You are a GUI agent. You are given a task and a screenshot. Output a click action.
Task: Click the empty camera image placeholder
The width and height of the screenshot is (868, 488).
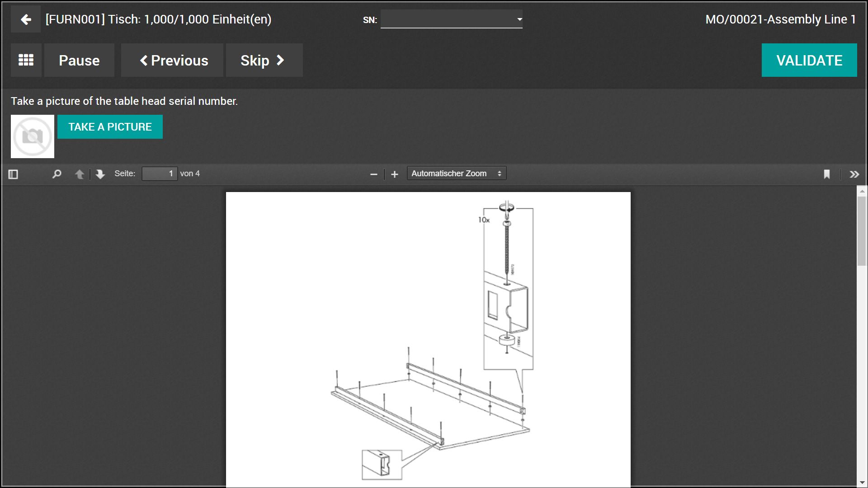(33, 136)
